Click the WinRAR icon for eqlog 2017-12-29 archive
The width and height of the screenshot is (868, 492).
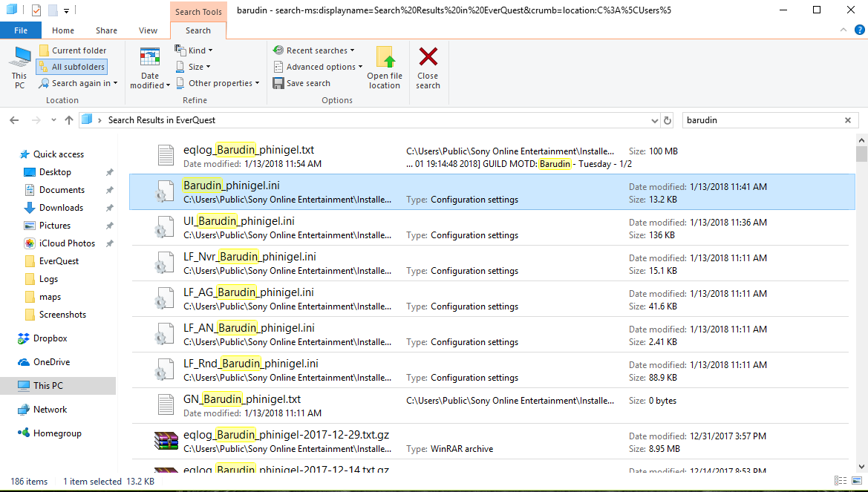click(x=166, y=441)
